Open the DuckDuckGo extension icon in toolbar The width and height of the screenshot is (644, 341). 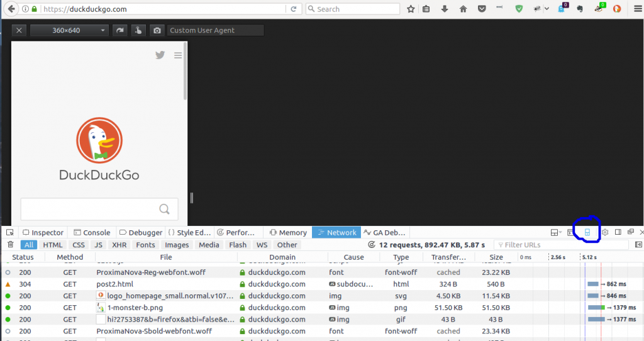coord(617,9)
